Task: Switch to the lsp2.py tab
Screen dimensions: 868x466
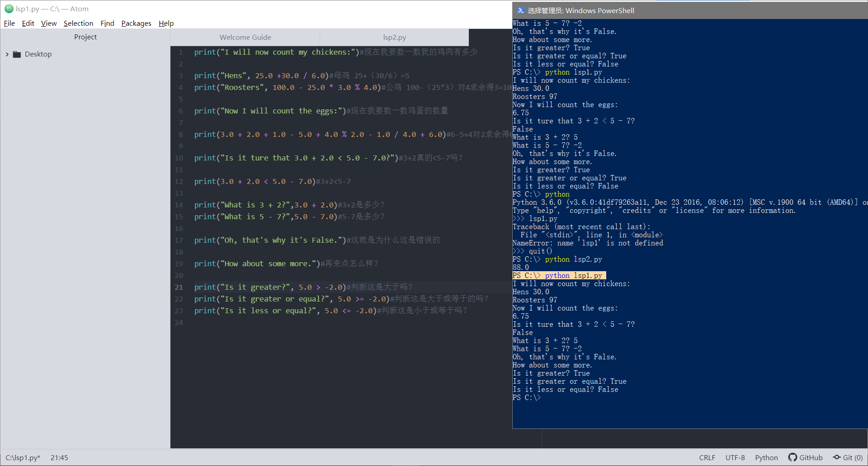Action: click(x=394, y=37)
